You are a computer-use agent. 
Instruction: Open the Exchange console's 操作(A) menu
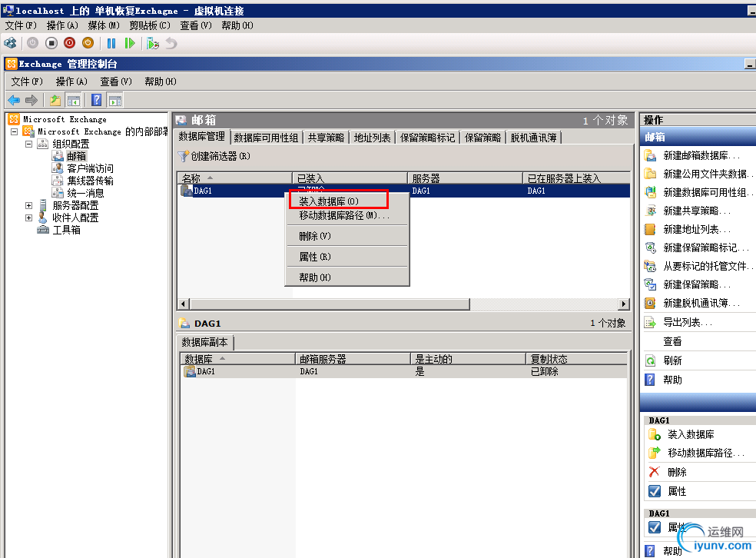(71, 81)
